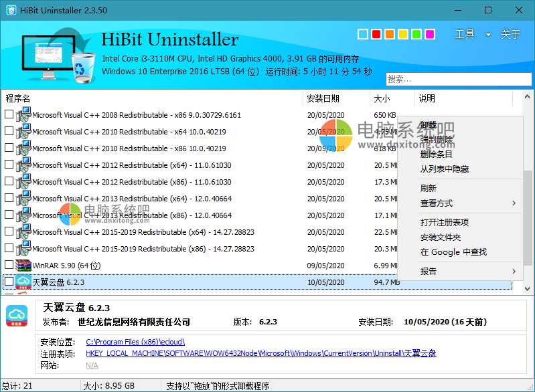Open the 工具 menu
Image resolution: width=535 pixels, height=392 pixels.
click(x=465, y=34)
